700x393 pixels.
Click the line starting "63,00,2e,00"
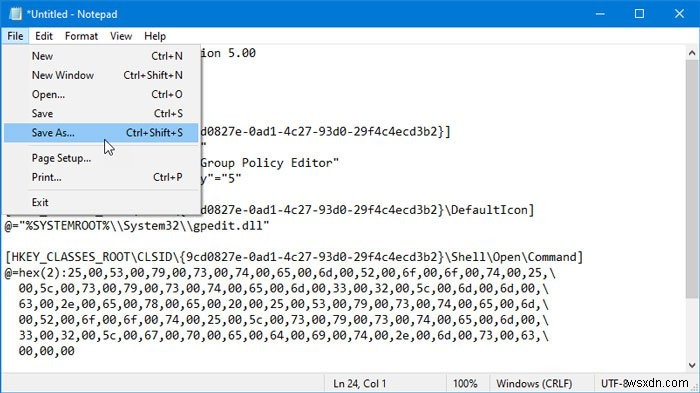[283, 304]
